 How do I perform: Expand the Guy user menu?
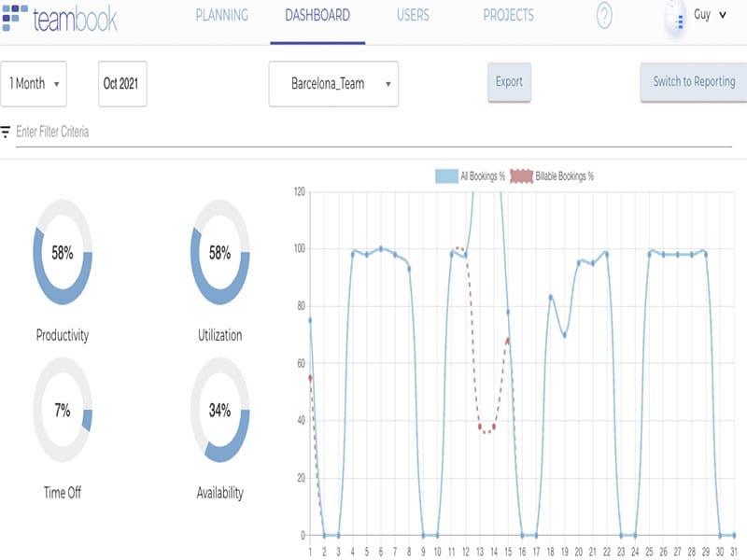coord(710,15)
